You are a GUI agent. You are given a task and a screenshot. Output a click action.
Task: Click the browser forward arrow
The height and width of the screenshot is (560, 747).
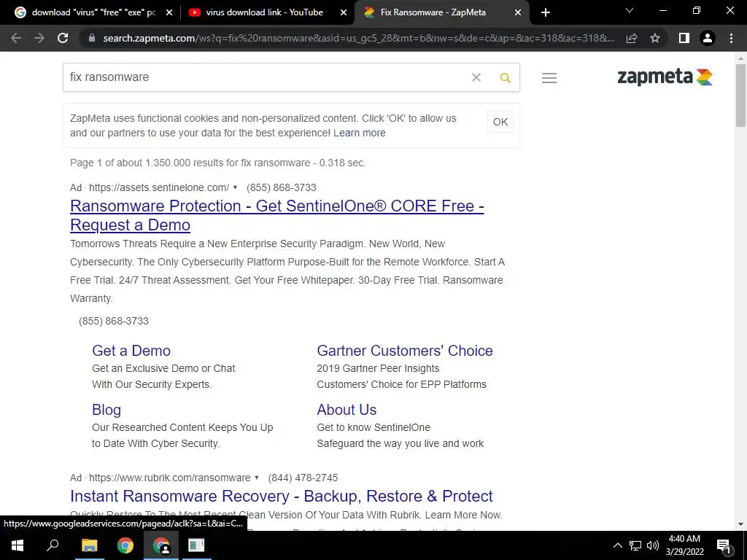pos(39,38)
